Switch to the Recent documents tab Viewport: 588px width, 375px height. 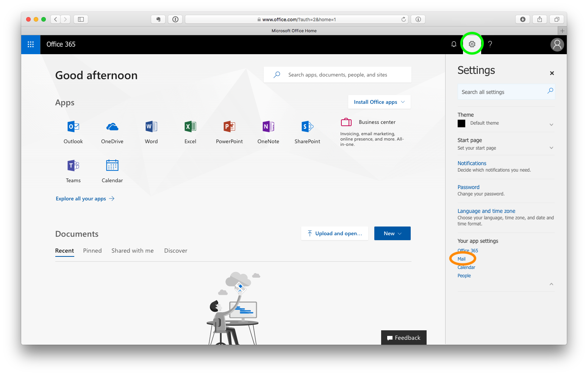point(64,251)
